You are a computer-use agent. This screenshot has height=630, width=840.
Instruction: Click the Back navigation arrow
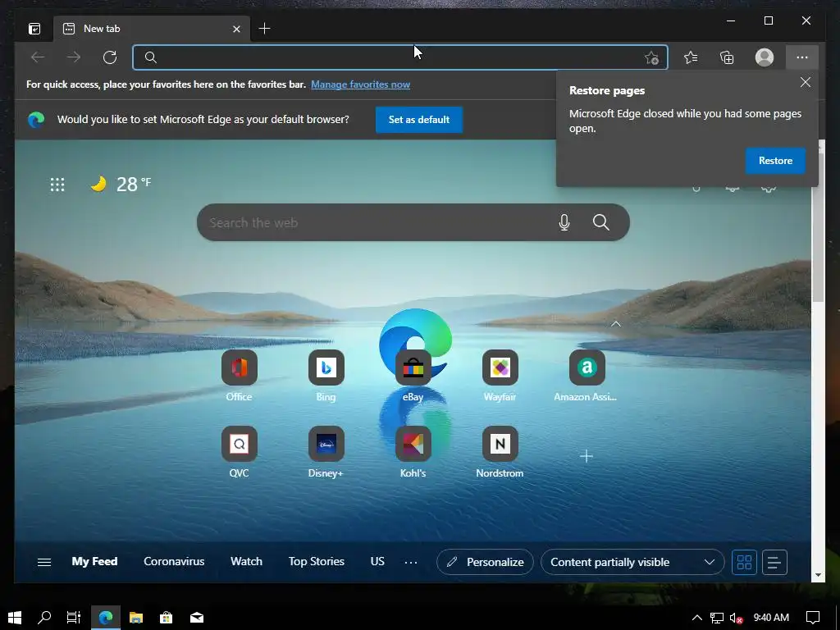[38, 57]
